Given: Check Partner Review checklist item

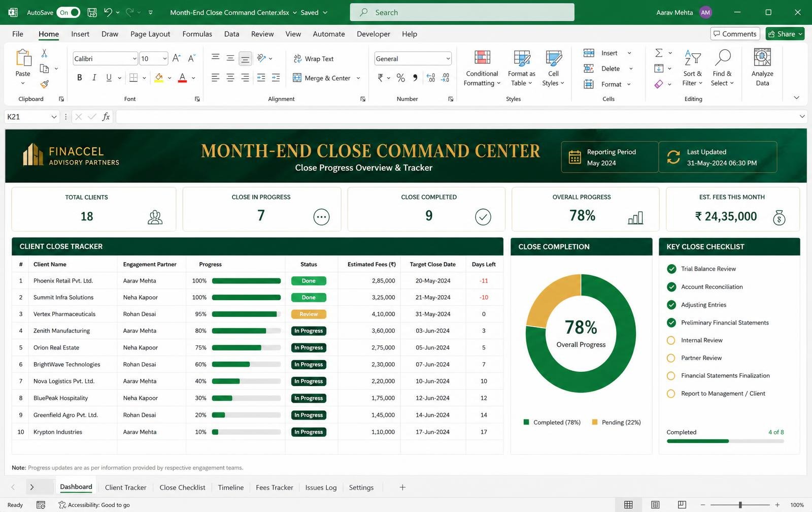Looking at the screenshot, I should pyautogui.click(x=671, y=358).
